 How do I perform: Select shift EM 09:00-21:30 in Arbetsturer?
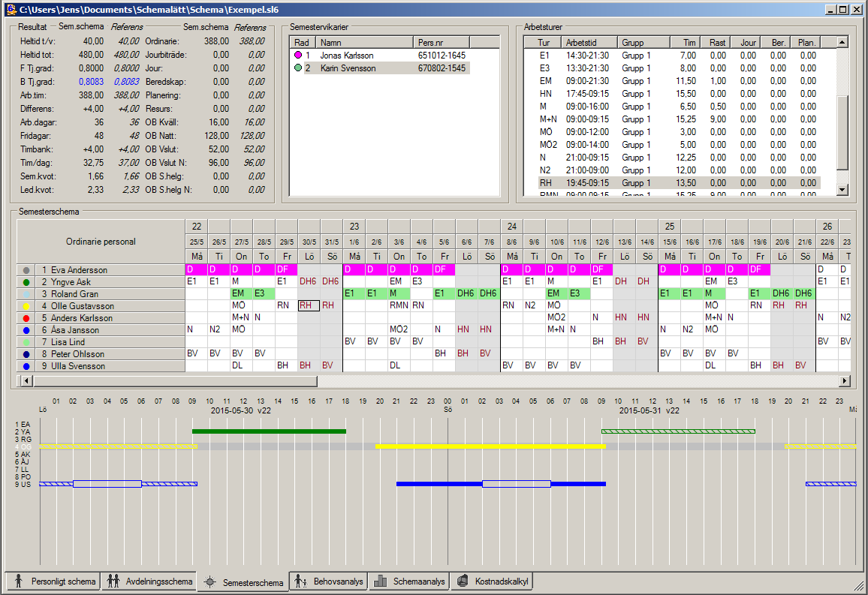click(680, 81)
